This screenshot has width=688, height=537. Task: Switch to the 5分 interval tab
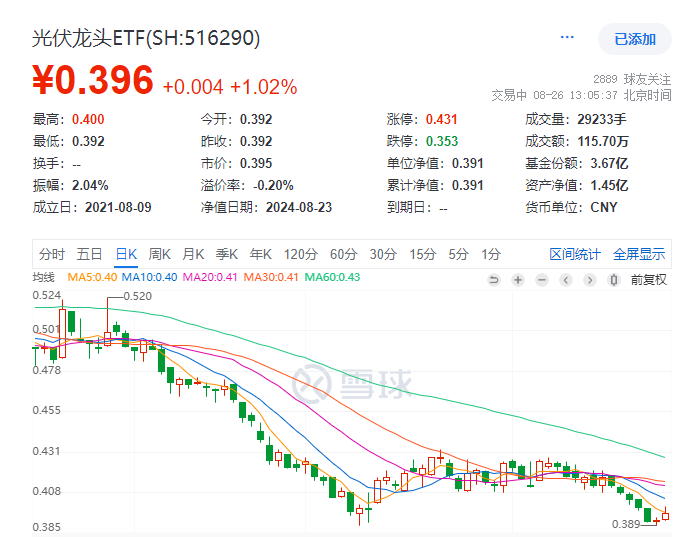459,254
